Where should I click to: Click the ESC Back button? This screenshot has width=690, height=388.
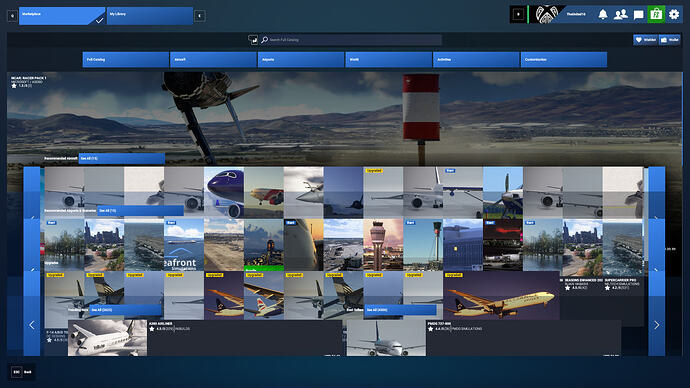22,372
